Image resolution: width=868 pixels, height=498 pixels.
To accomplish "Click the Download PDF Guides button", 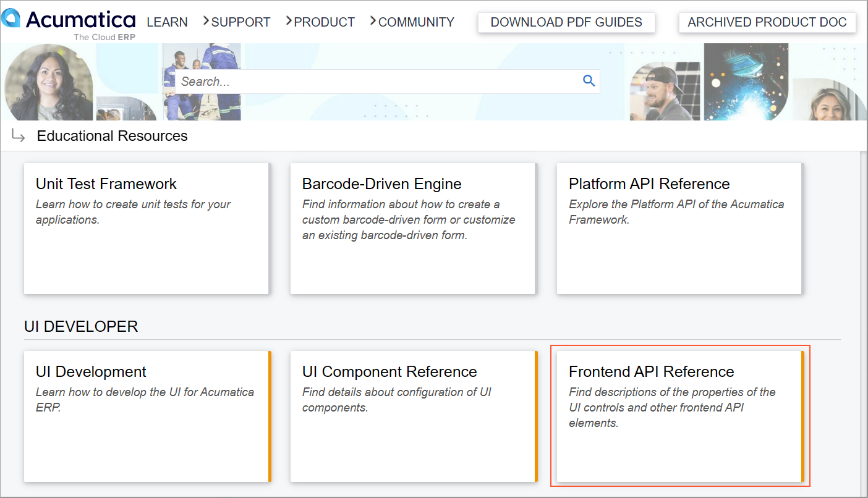I will pyautogui.click(x=566, y=23).
